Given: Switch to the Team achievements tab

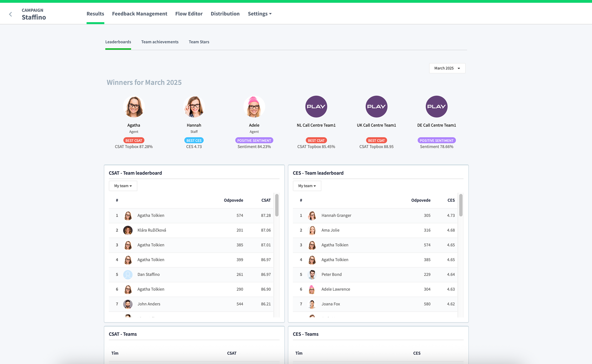Looking at the screenshot, I should [160, 42].
